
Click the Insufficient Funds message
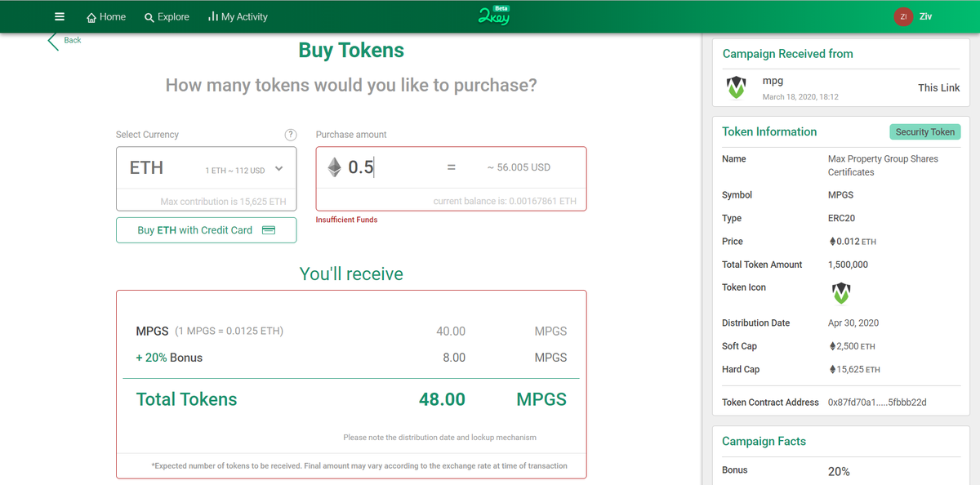pyautogui.click(x=346, y=220)
